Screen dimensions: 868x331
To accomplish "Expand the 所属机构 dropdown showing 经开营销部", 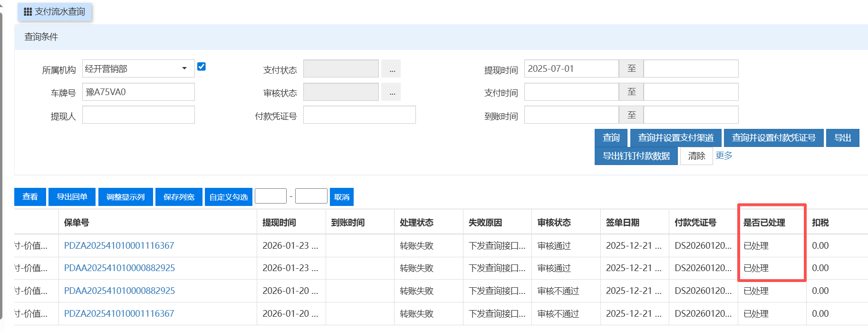I will [138, 68].
